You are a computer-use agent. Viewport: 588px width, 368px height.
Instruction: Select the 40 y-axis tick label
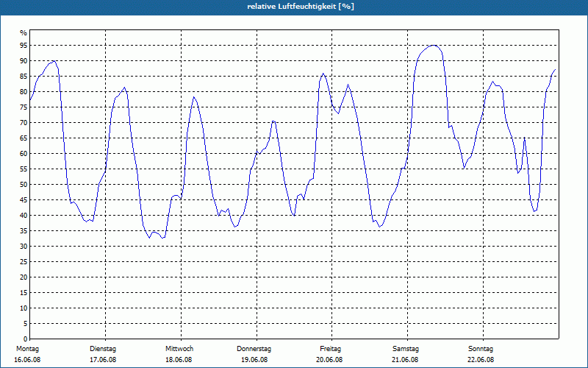click(x=24, y=215)
